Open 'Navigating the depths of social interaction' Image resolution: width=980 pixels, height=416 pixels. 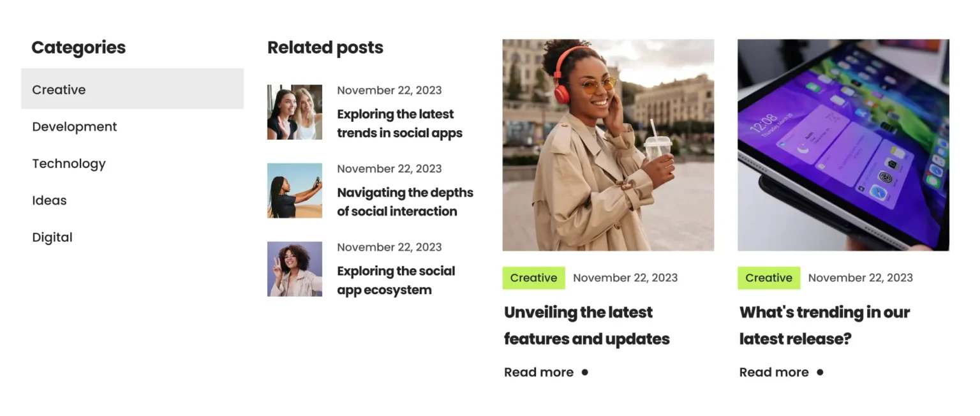405,202
